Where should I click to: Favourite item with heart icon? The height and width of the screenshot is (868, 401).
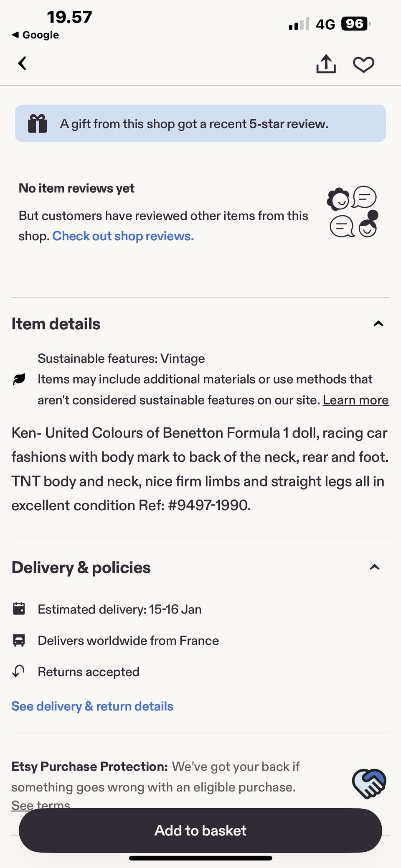tap(363, 65)
